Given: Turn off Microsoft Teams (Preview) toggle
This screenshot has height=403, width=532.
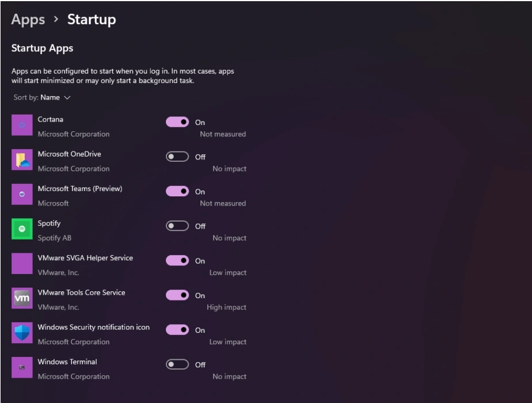Looking at the screenshot, I should (177, 191).
